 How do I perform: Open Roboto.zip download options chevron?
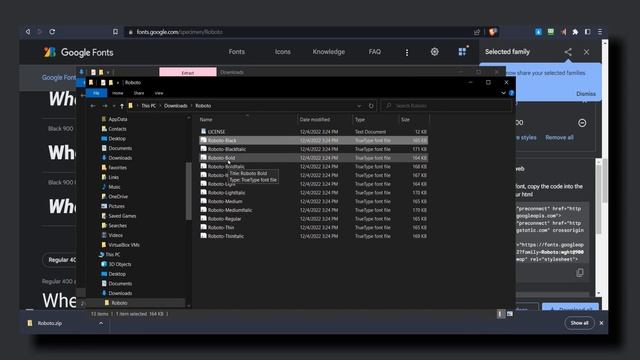[101, 323]
